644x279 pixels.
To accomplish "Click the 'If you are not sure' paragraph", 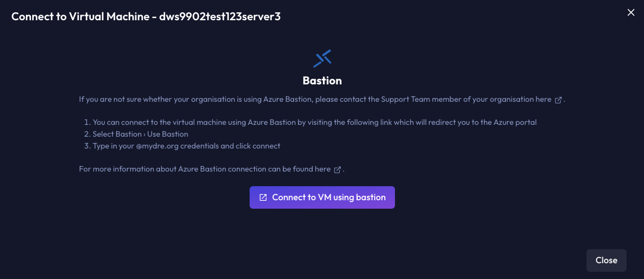I will click(322, 100).
